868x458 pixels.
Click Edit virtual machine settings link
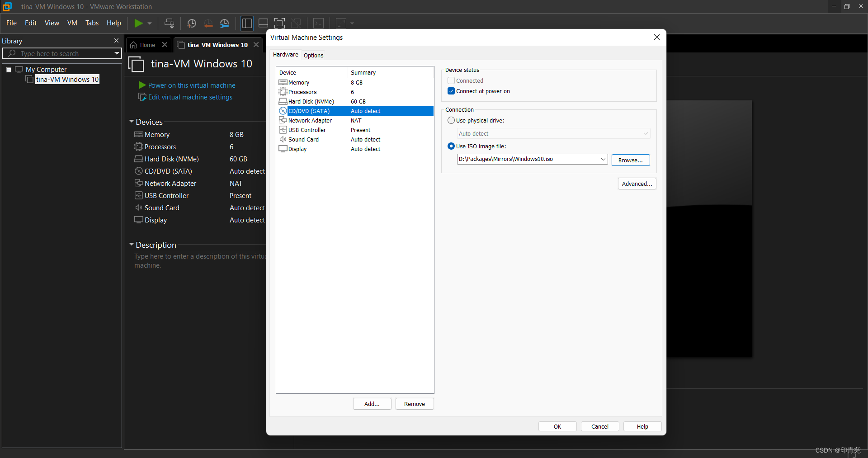(190, 97)
